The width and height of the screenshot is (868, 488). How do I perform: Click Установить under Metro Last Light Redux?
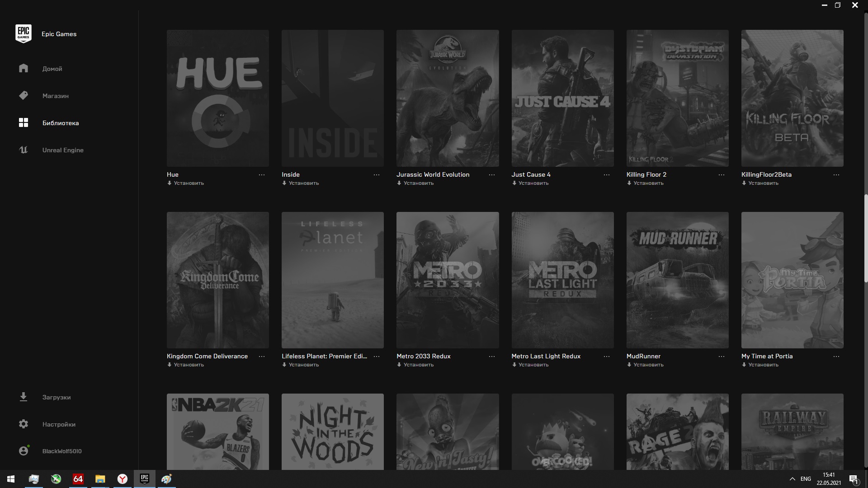(x=533, y=365)
